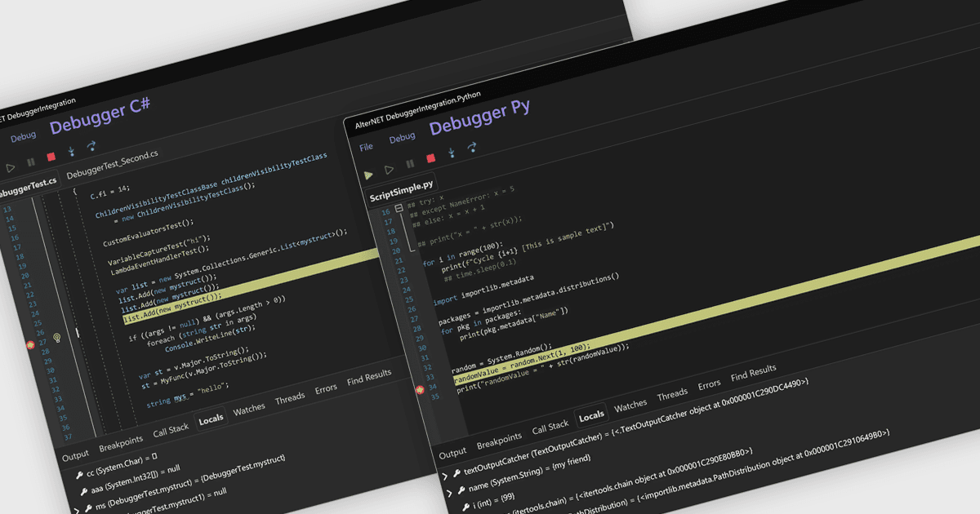Open the File menu in Python window
This screenshot has width=980, height=514.
367,147
